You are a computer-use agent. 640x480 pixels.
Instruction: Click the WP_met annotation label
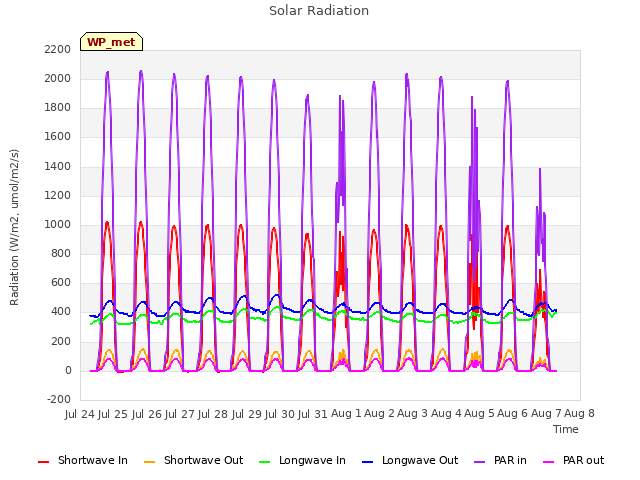coord(111,42)
